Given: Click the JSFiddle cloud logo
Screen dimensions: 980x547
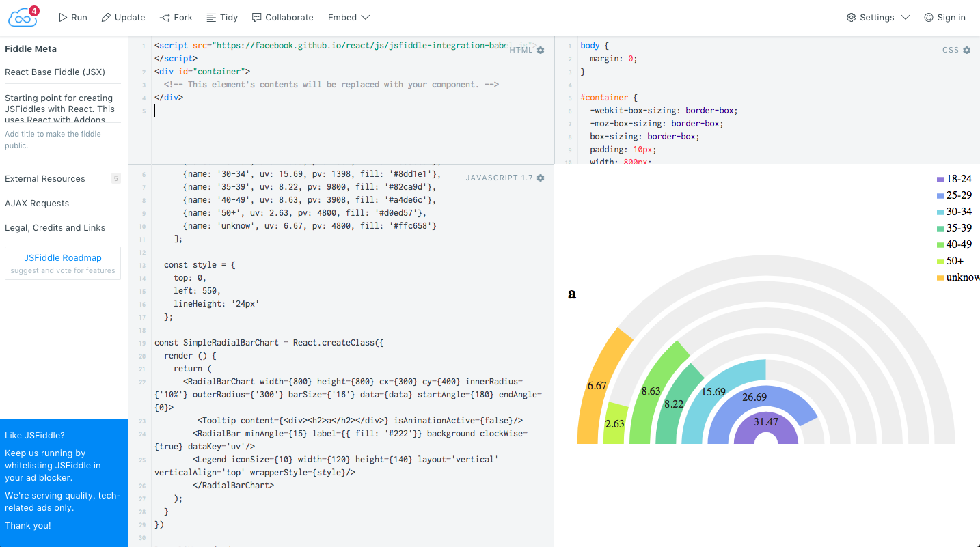Looking at the screenshot, I should [21, 17].
